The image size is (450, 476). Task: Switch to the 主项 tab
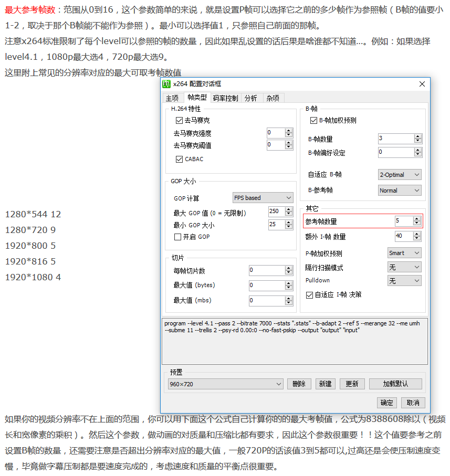(x=172, y=98)
